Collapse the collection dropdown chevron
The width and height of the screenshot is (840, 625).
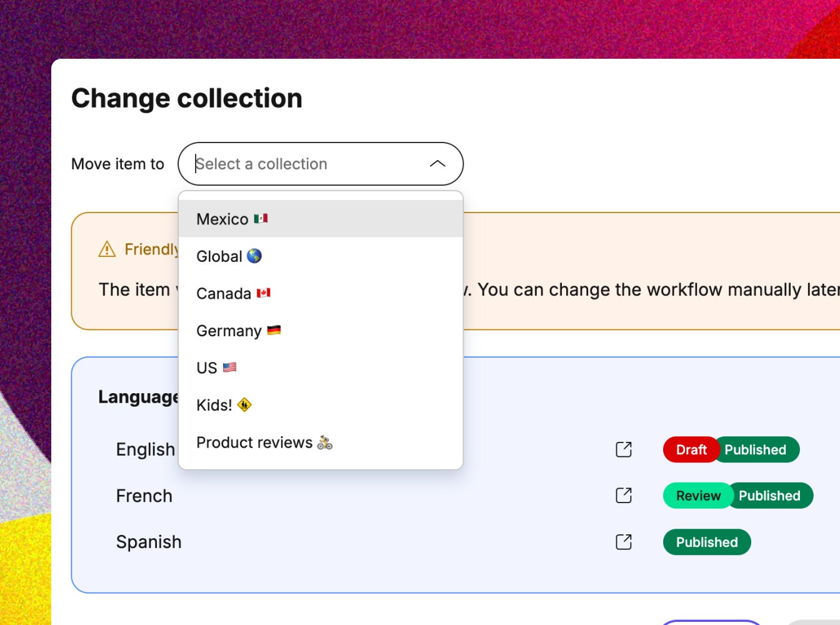[x=437, y=164]
